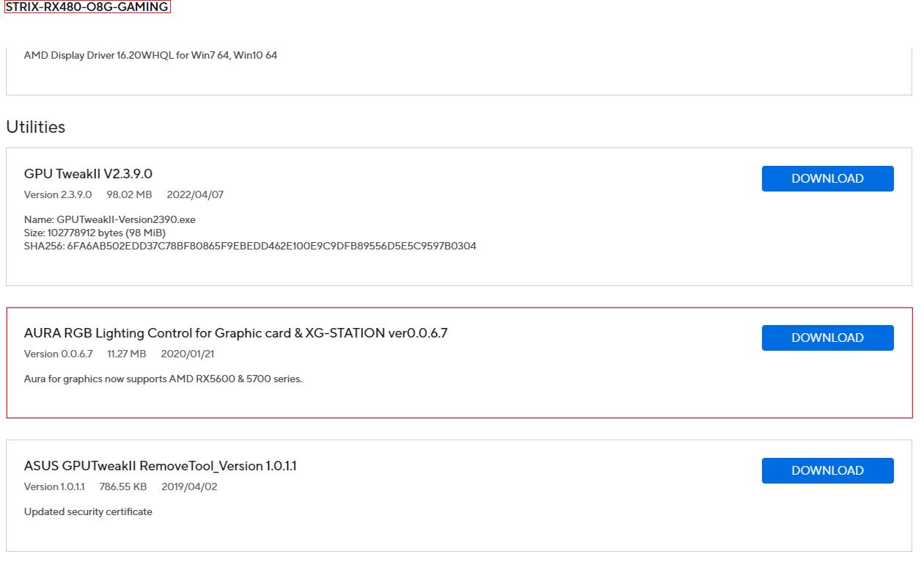Click the AMD Display Driver 16.20WHQL text
Screen dimensions: 924x565
click(x=150, y=55)
